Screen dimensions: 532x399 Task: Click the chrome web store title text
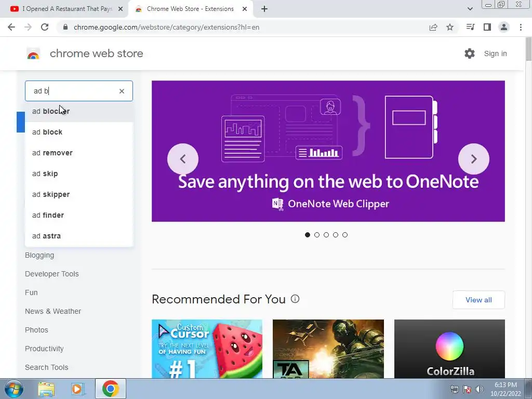[x=96, y=54]
